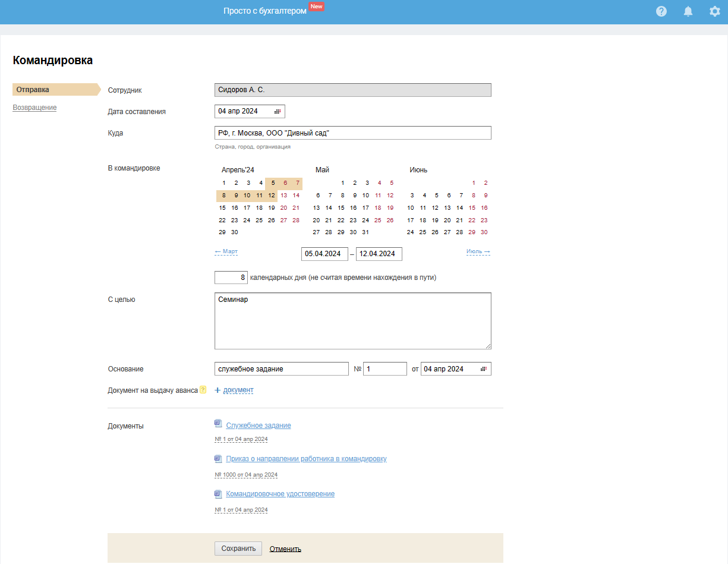Select April 15 in the calendar

point(222,208)
